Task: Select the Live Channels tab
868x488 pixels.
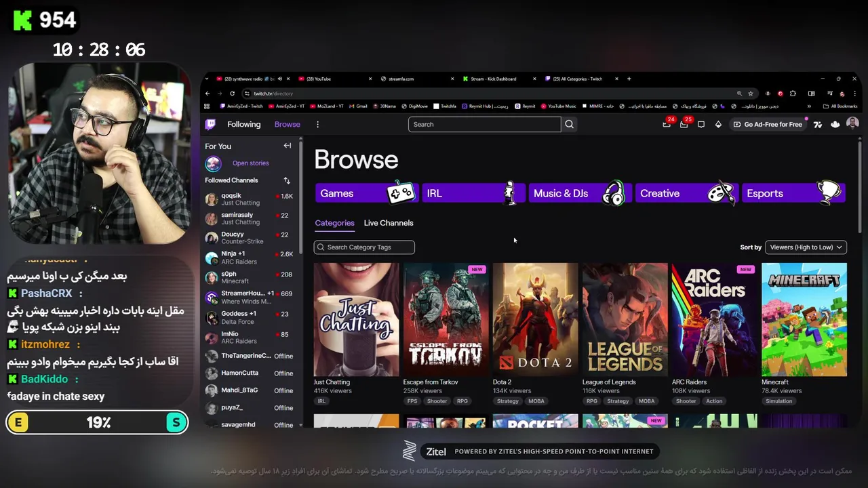Action: pos(389,223)
